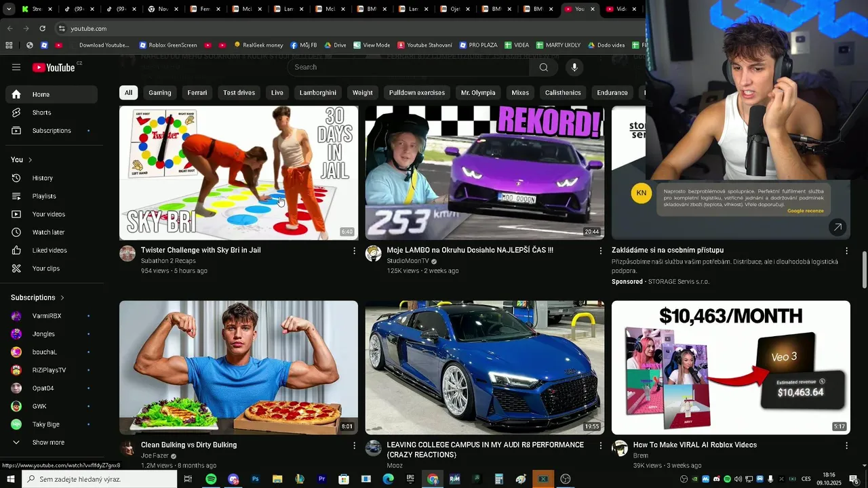
Task: Select the Calisthenics filter chip
Action: coord(563,93)
